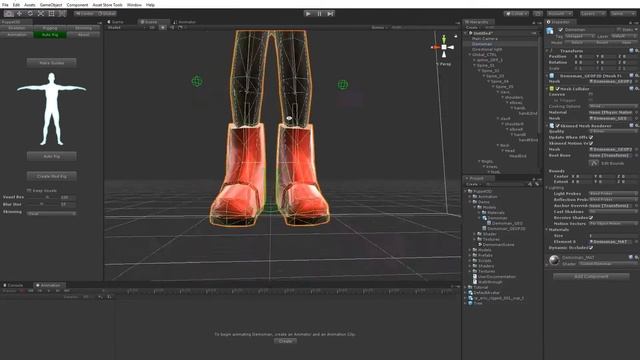Open the Reflection Probes dropdown
Image resolution: width=640 pixels, height=360 pixels.
click(613, 200)
